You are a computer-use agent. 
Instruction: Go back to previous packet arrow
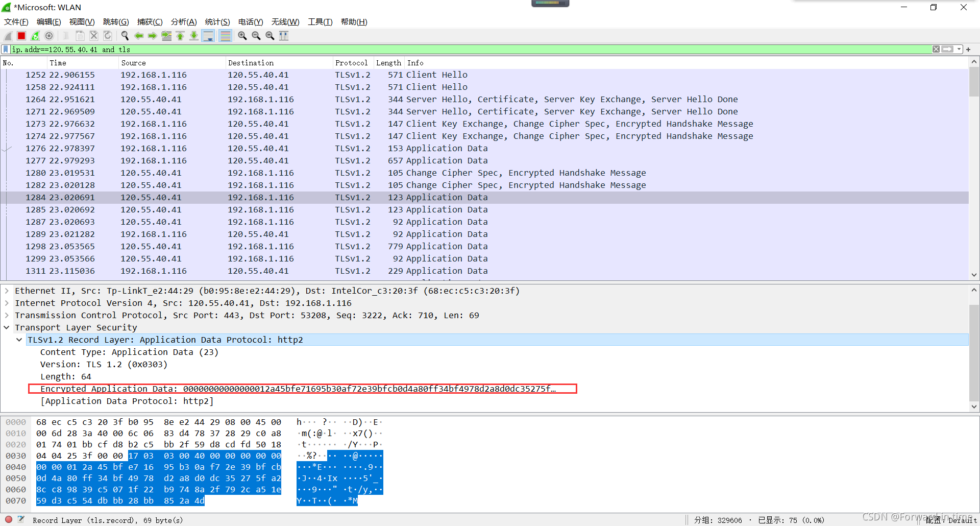[139, 36]
